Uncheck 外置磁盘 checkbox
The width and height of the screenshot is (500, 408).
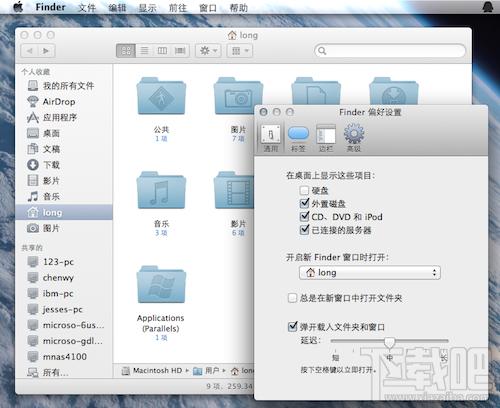304,203
